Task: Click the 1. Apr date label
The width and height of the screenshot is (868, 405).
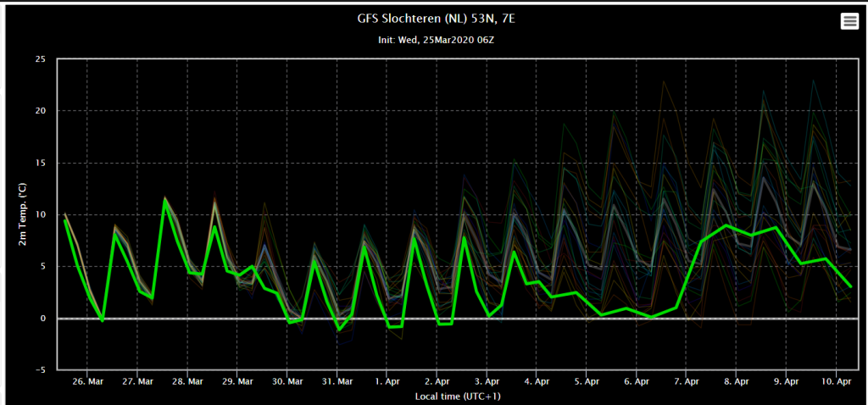Action: tap(387, 382)
